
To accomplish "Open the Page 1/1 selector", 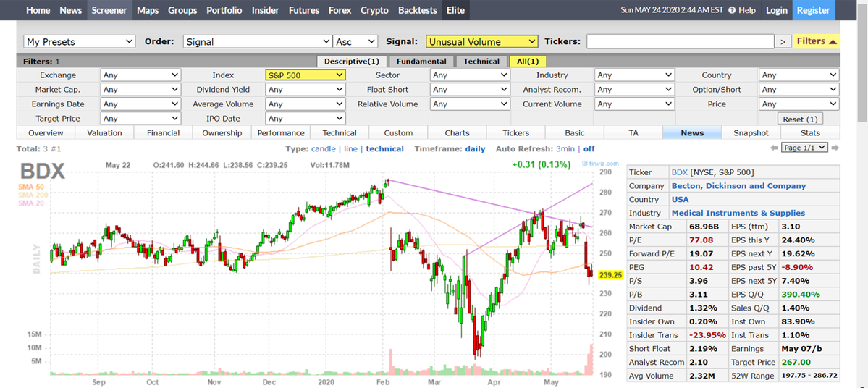I will pos(804,148).
